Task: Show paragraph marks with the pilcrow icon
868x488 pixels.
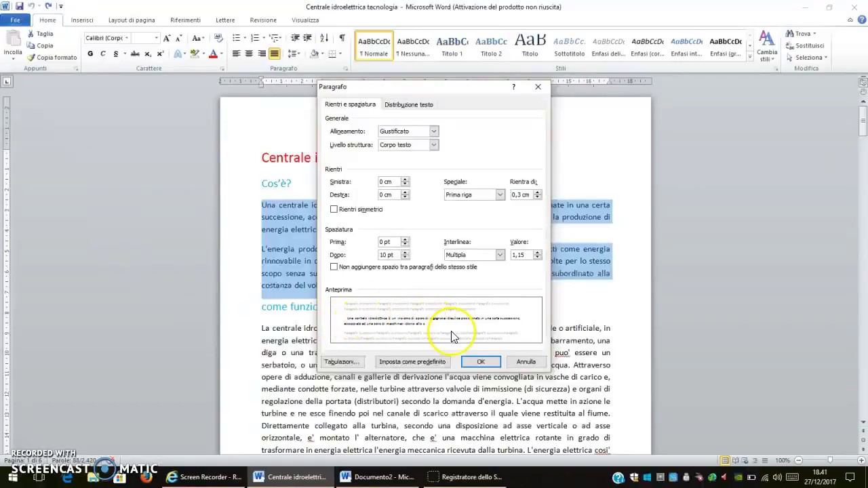Action: point(342,38)
